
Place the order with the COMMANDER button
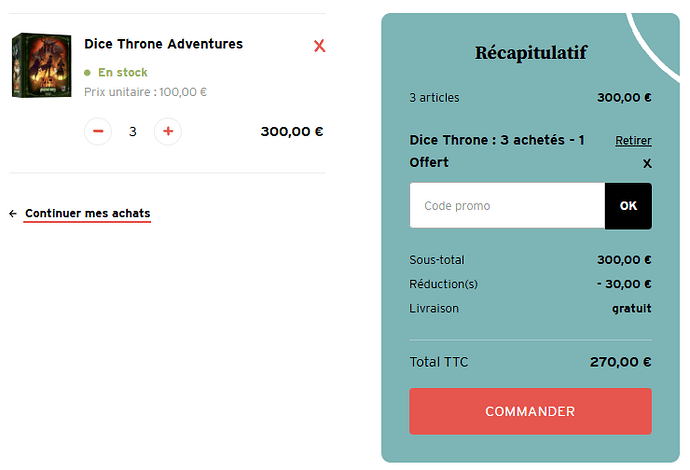[530, 411]
